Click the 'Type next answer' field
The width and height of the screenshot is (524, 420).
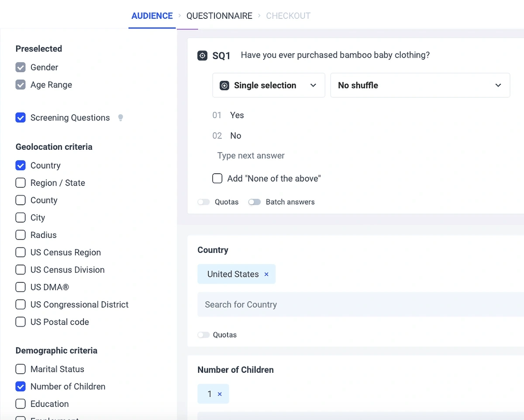251,156
